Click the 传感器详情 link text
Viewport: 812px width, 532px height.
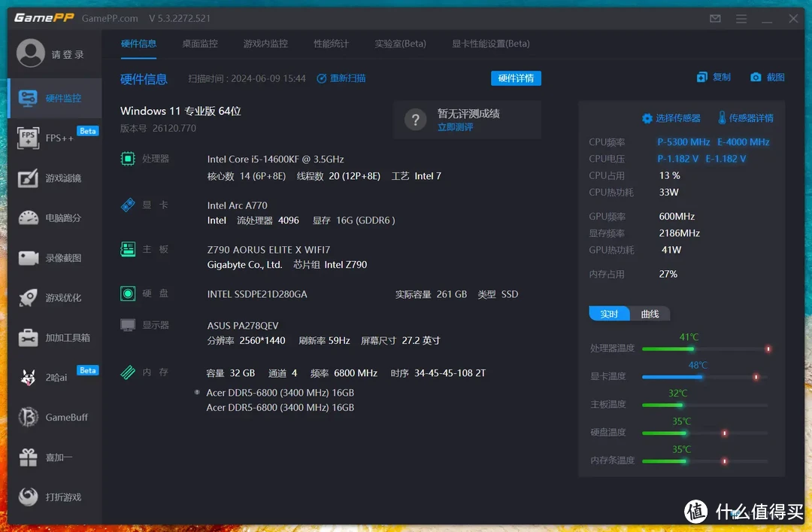tap(751, 118)
